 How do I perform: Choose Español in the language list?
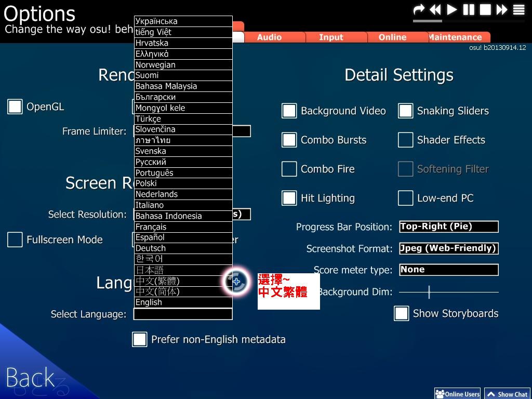pyautogui.click(x=183, y=237)
